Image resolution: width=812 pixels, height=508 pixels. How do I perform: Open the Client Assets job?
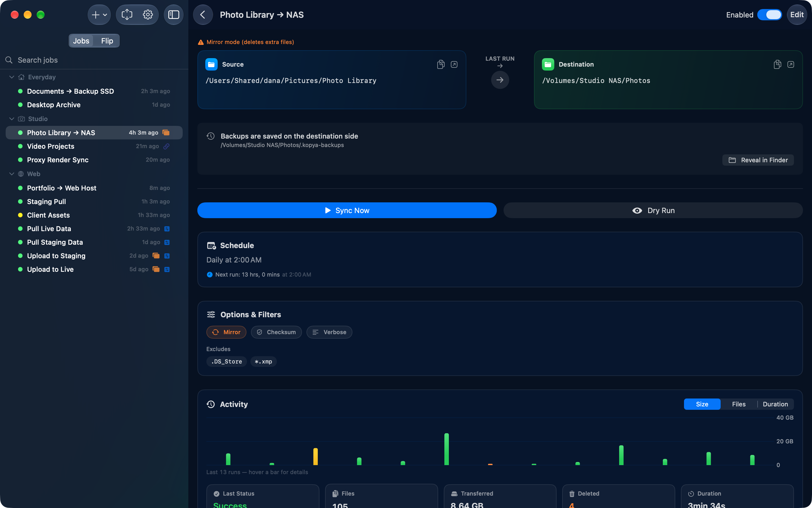pyautogui.click(x=94, y=215)
